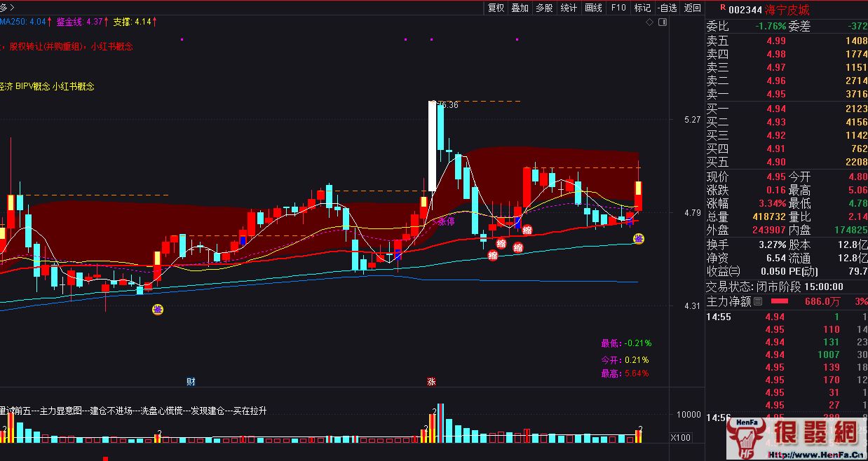
Task: Click the red 涨 marker on the timeline
Action: [x=431, y=382]
